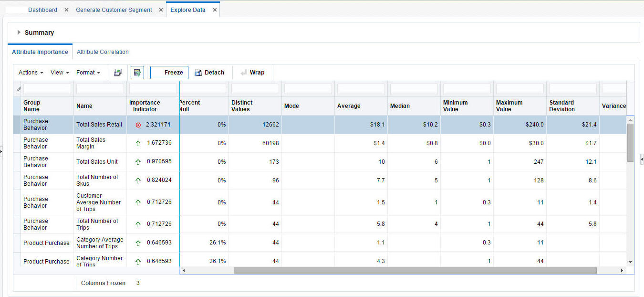Expand the Summary section

coord(19,32)
